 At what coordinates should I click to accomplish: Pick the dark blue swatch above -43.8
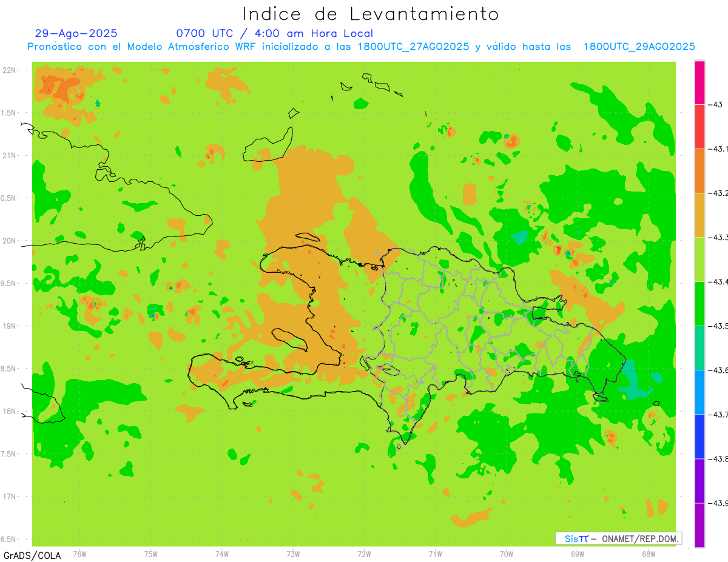(699, 437)
